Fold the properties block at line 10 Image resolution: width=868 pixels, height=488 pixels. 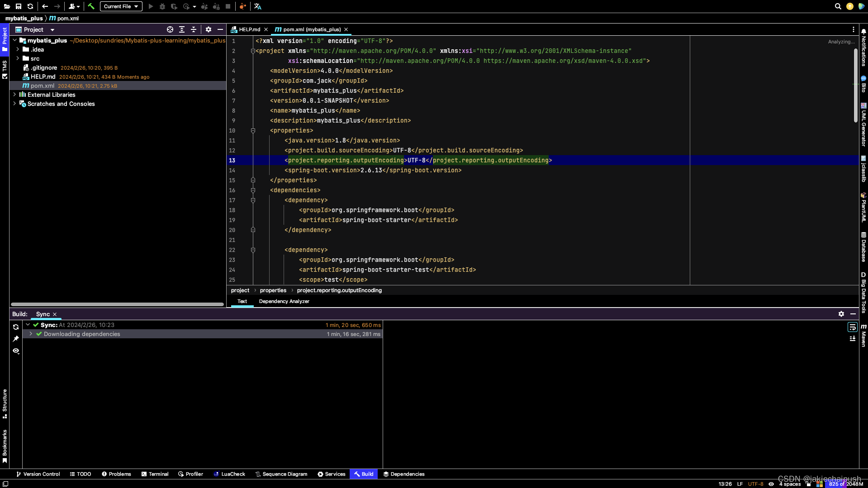click(253, 130)
